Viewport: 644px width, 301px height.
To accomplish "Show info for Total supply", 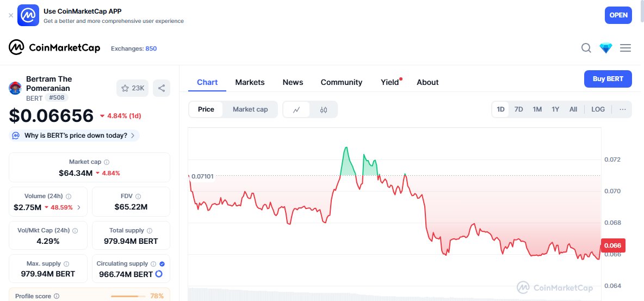I will 150,231.
